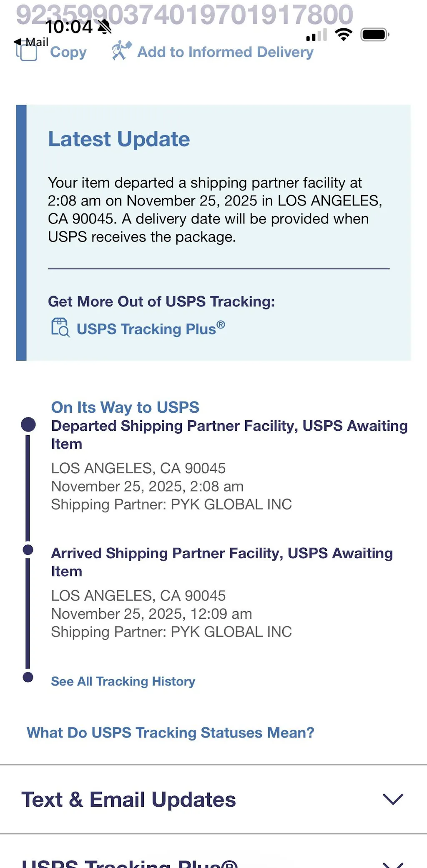
Task: Click the Informed Delivery running-mail icon
Action: 121,51
